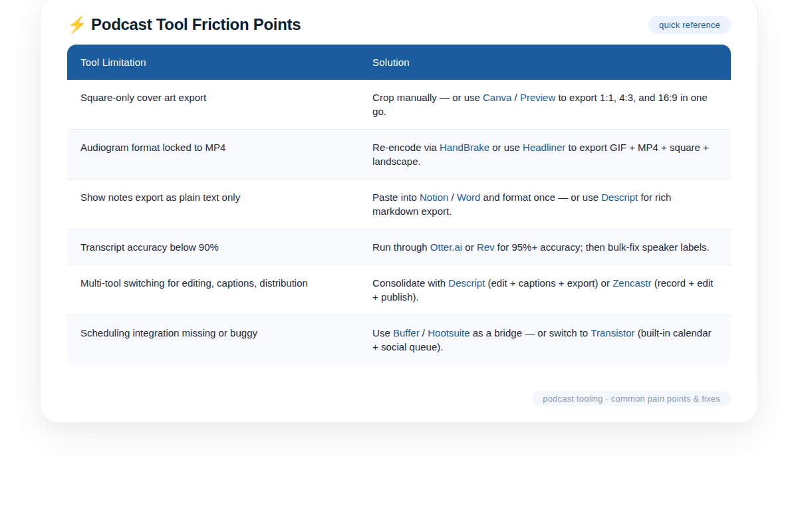This screenshot has height=532, width=798.
Task: Select 'Transcript accuracy below 90%' cell
Action: [213, 247]
